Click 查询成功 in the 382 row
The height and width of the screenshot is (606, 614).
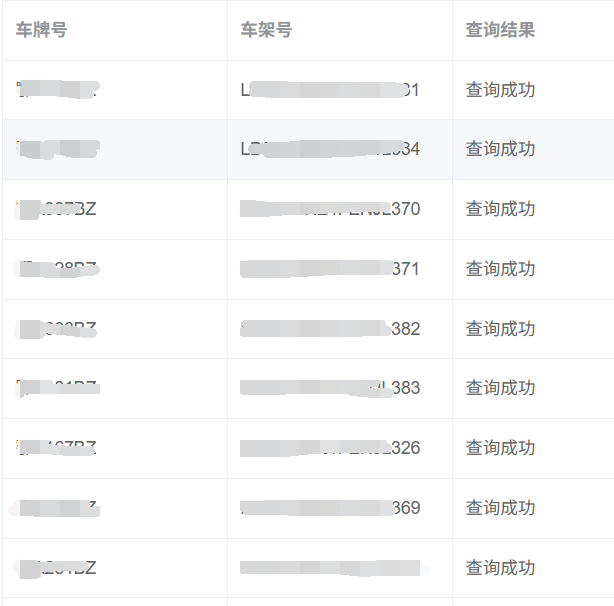(x=500, y=329)
